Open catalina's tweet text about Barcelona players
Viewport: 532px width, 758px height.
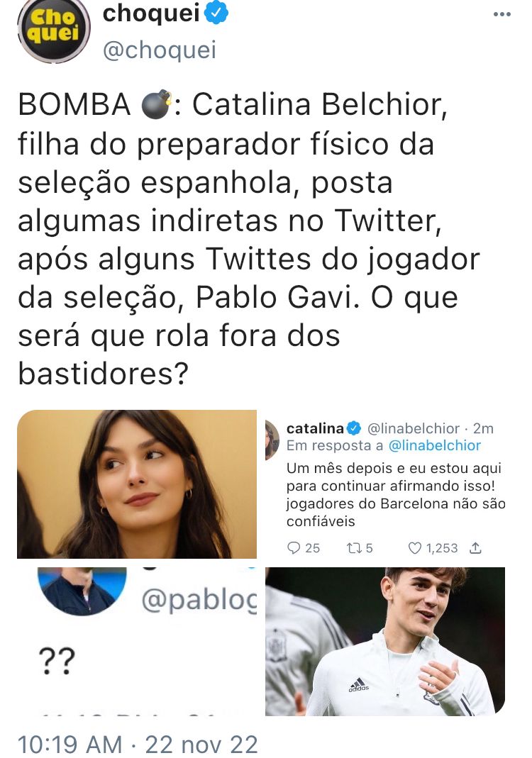click(x=396, y=494)
